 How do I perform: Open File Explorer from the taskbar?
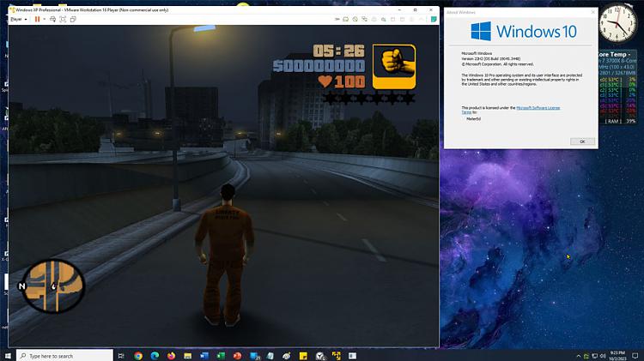(188, 356)
